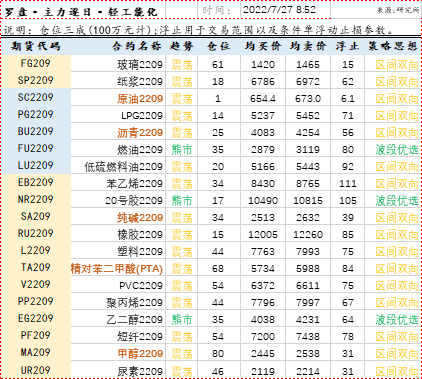This screenshot has height=379, width=422.
Task: Select the 浮止 column header
Action: point(347,46)
